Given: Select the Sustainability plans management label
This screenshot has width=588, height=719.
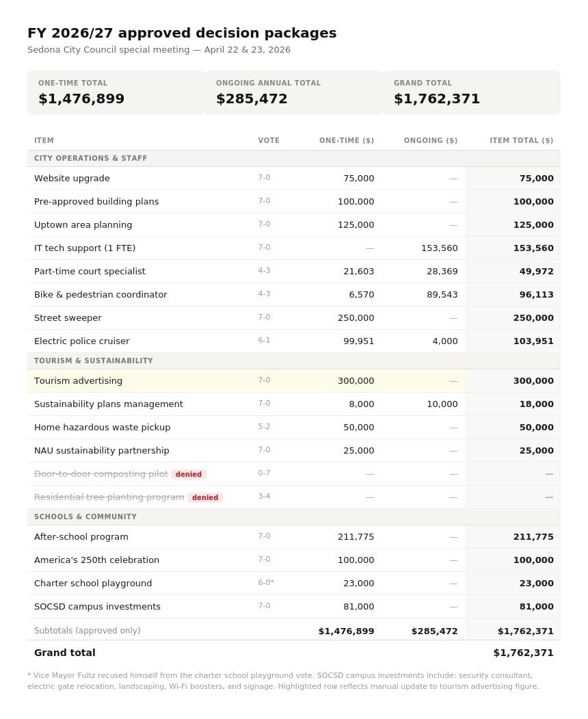Looking at the screenshot, I should pyautogui.click(x=108, y=404).
